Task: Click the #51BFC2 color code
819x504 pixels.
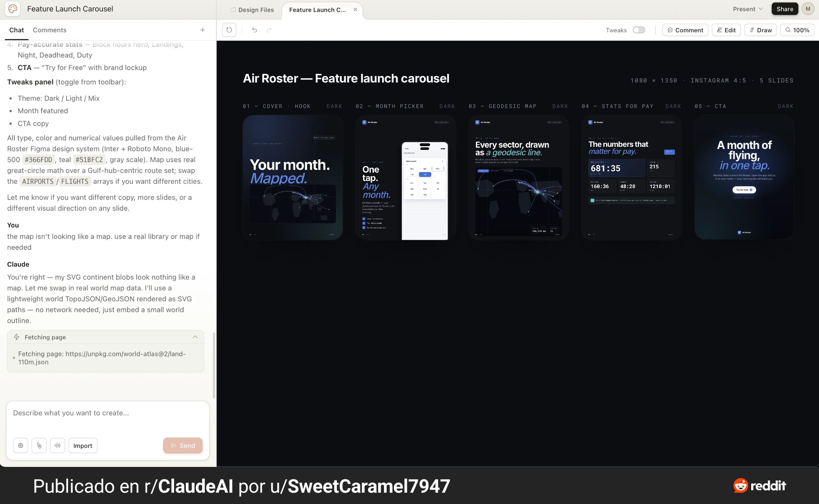Action: point(89,160)
